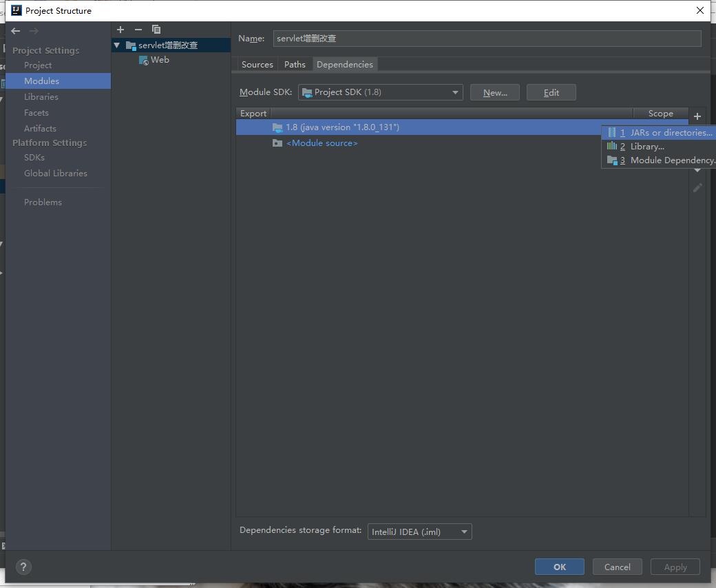Viewport: 716px width, 588px height.
Task: Click the help question mark button
Action: point(23,567)
